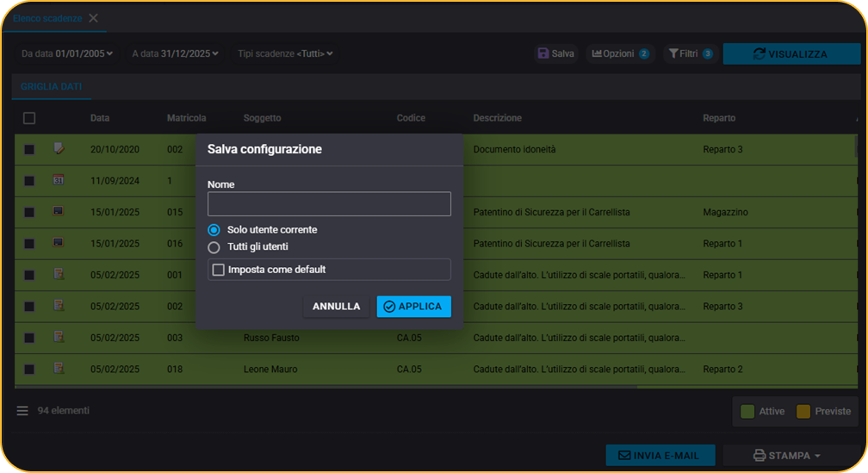This screenshot has height=473, width=868.
Task: Check the 15/01/2025 row with matricola 016
Action: tap(29, 244)
